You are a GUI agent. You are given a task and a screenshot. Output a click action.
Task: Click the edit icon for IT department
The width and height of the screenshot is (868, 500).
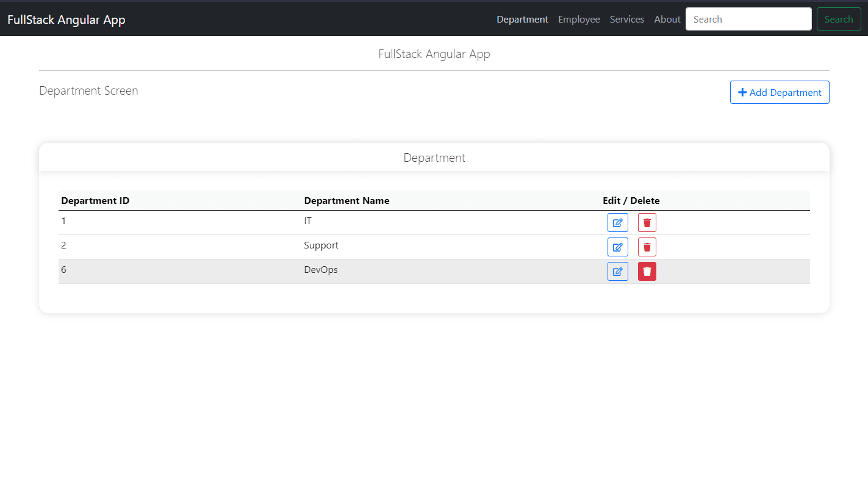617,222
